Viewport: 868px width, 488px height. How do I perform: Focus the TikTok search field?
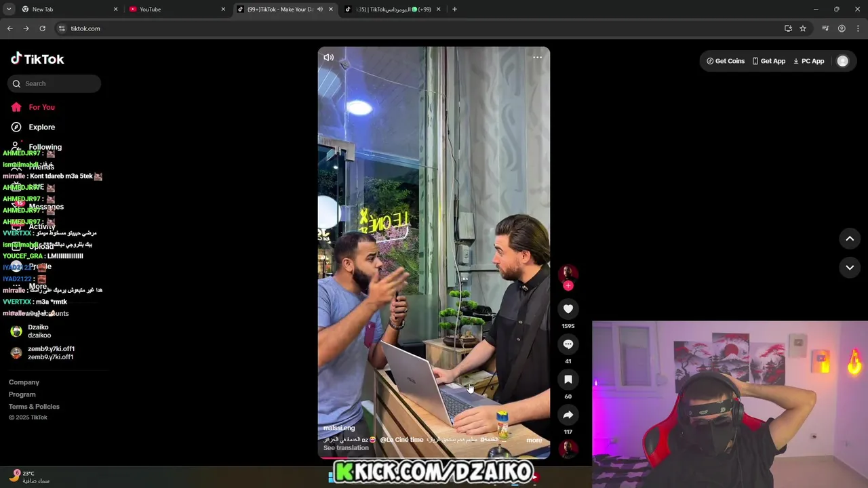click(x=54, y=83)
